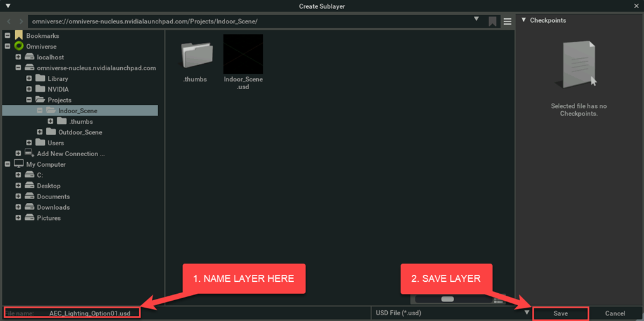
Task: Open the .thumbs folder in file view
Action: [195, 55]
